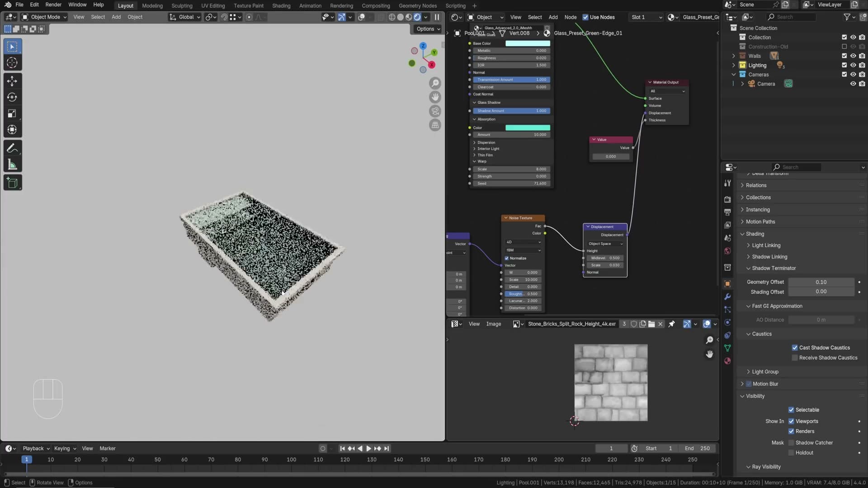Pin the image in the image editor

(671, 324)
